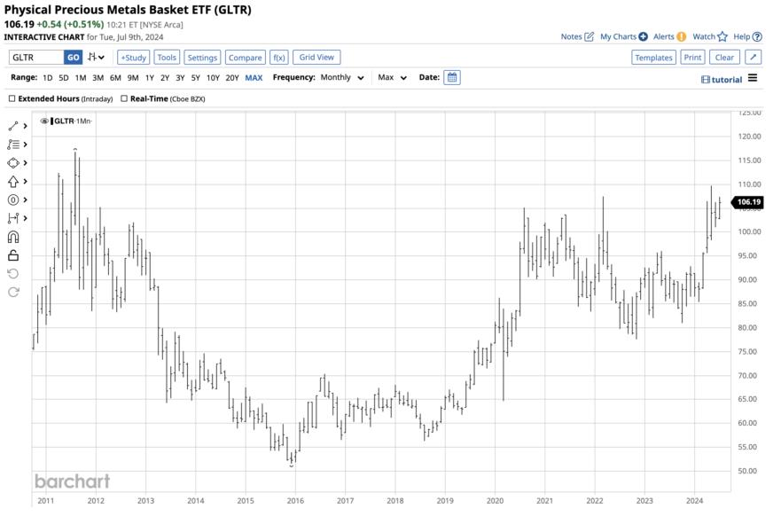Add to Watch star icon

pos(722,36)
